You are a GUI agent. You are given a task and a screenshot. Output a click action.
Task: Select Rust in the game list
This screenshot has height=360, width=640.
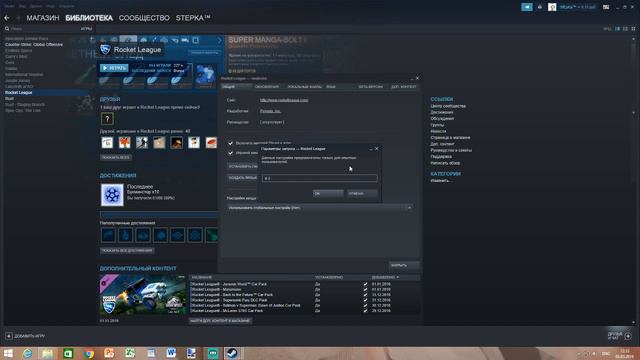tap(9, 98)
